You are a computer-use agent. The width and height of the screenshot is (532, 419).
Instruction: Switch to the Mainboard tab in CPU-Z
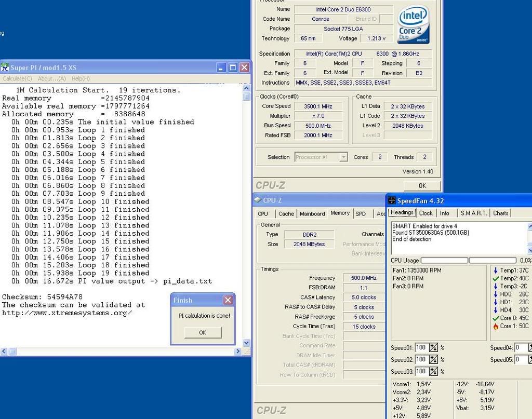click(x=312, y=214)
